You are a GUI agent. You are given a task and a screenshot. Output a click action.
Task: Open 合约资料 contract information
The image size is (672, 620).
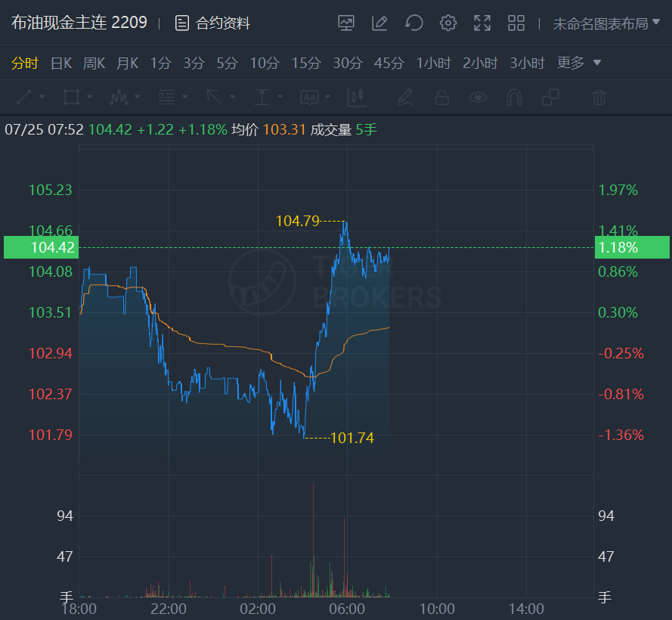pyautogui.click(x=212, y=23)
